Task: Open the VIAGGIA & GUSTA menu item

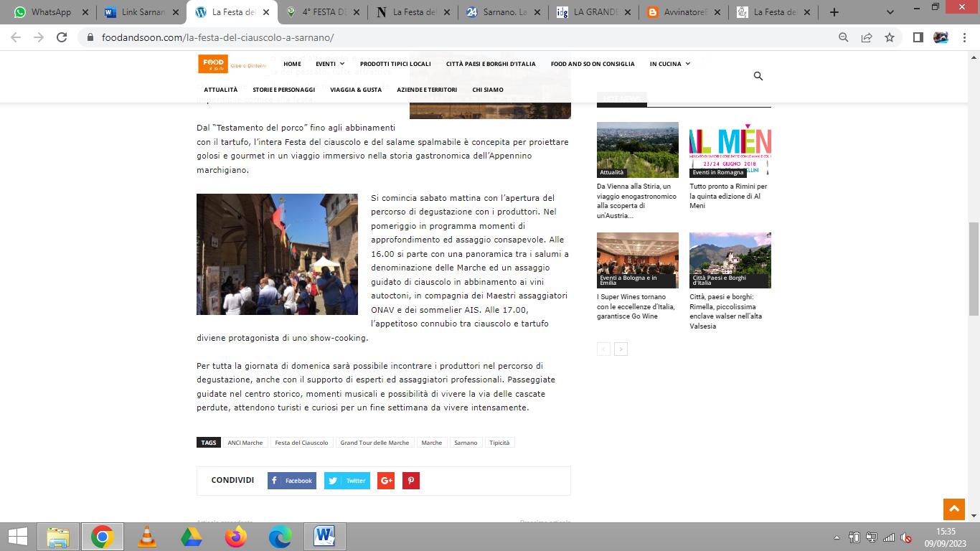Action: 356,90
